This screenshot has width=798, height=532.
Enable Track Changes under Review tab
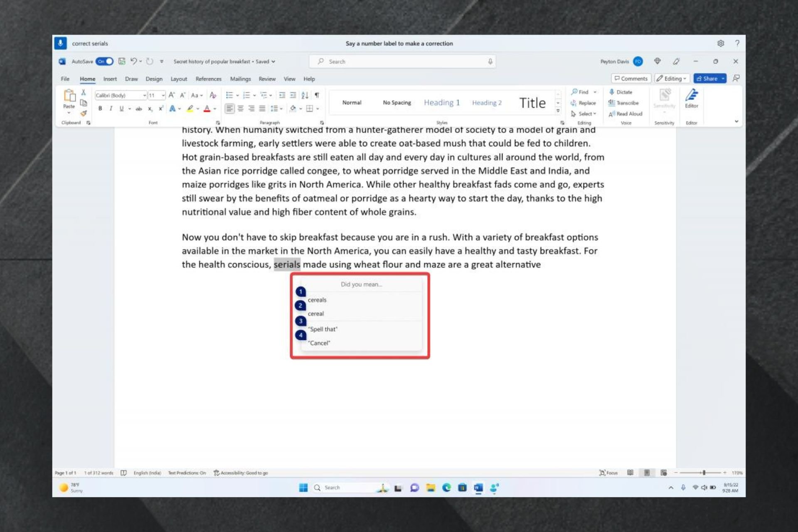pos(266,79)
